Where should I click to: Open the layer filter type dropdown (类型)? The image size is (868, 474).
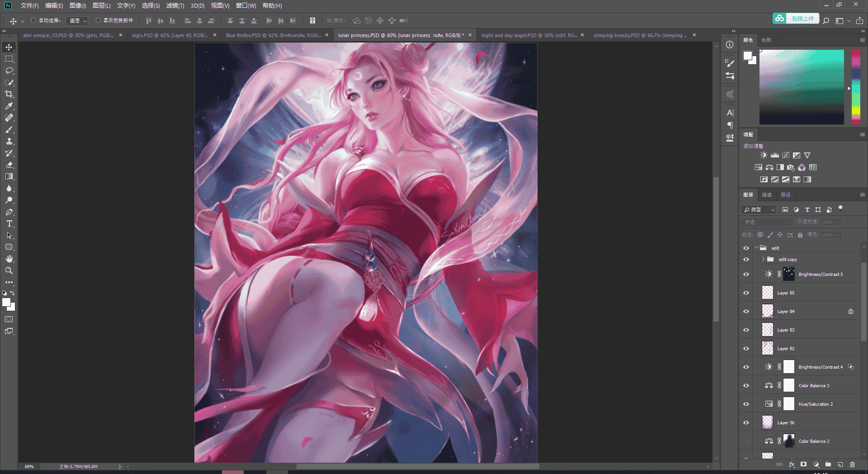point(759,209)
